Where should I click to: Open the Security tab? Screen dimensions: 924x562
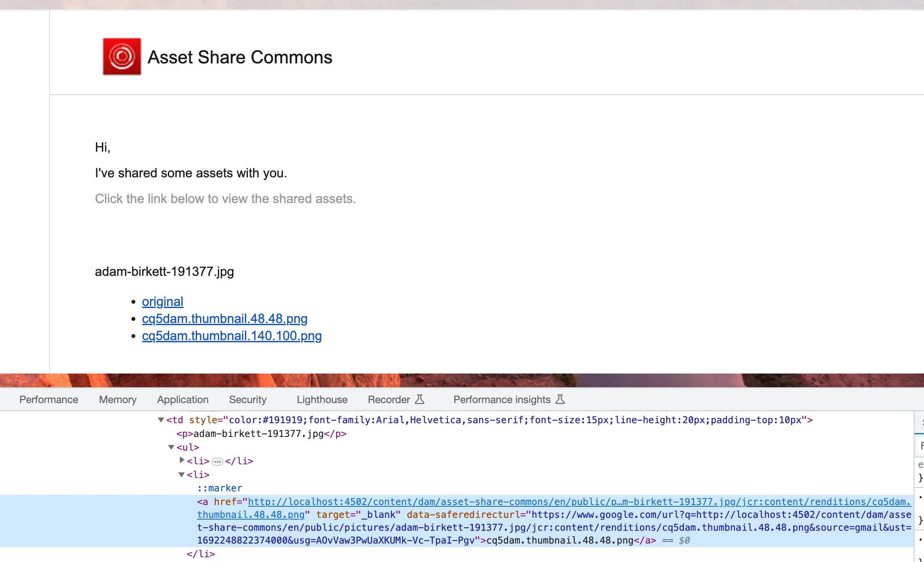(247, 399)
